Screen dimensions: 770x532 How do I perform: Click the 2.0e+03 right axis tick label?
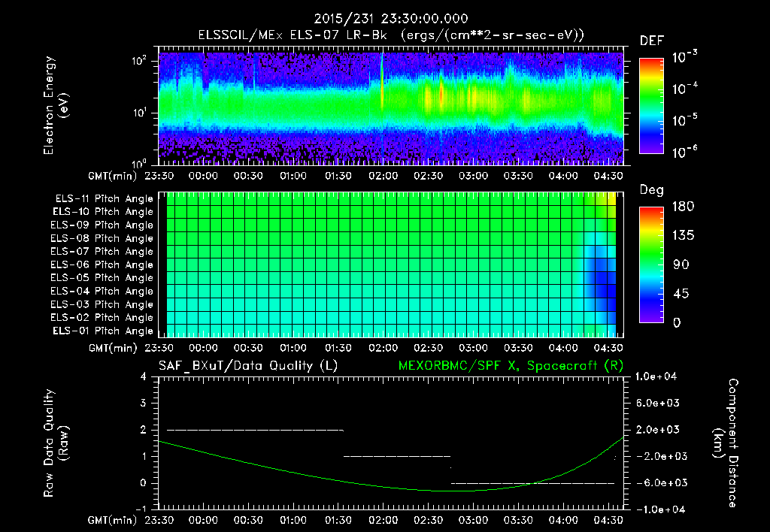(658, 430)
